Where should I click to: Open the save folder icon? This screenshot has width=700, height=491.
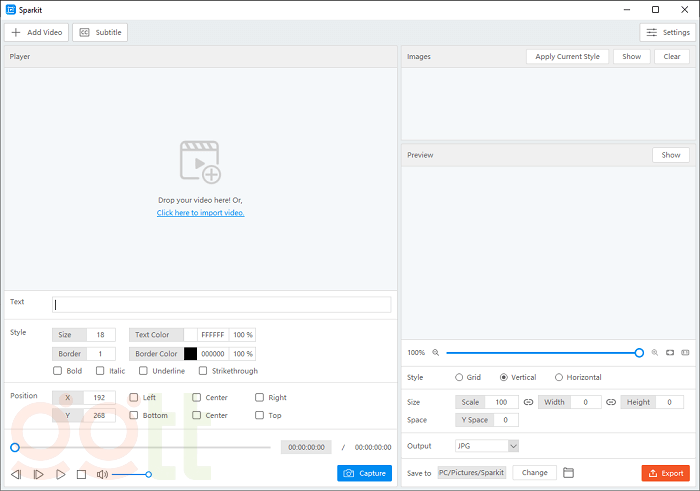coord(569,473)
